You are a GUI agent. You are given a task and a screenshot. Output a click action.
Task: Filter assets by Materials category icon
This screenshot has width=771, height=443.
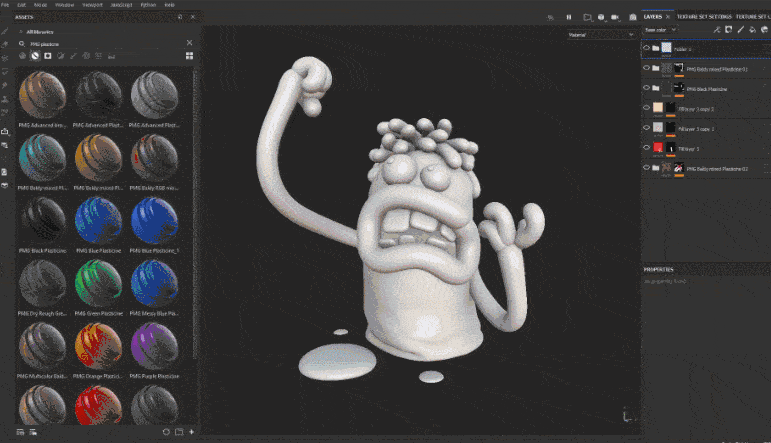(x=22, y=56)
